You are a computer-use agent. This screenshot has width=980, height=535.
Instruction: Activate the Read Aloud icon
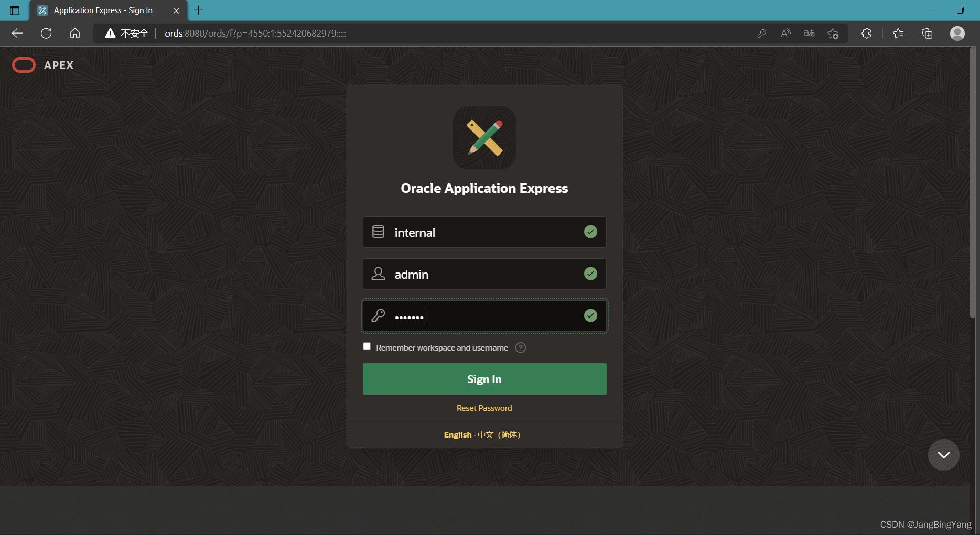[785, 34]
